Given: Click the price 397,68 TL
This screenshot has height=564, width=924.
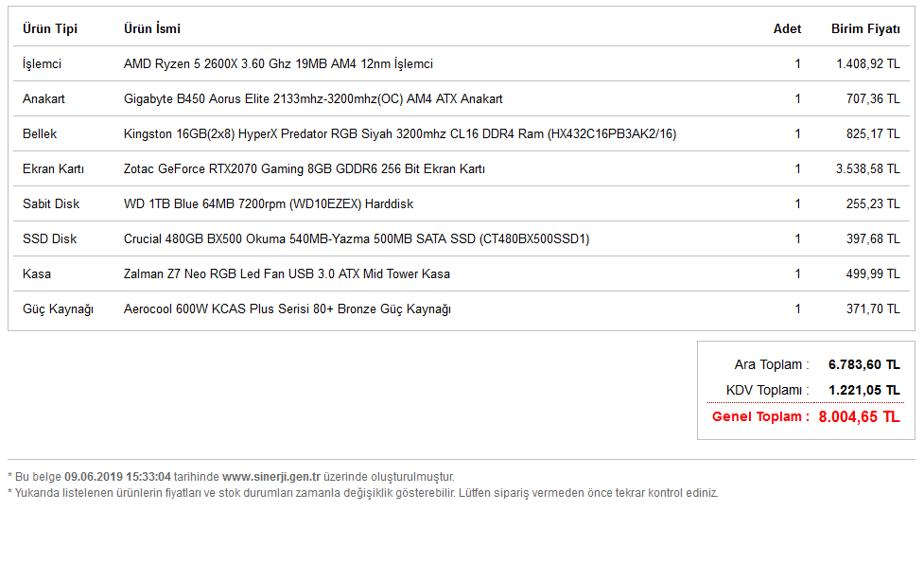Looking at the screenshot, I should pyautogui.click(x=873, y=239).
